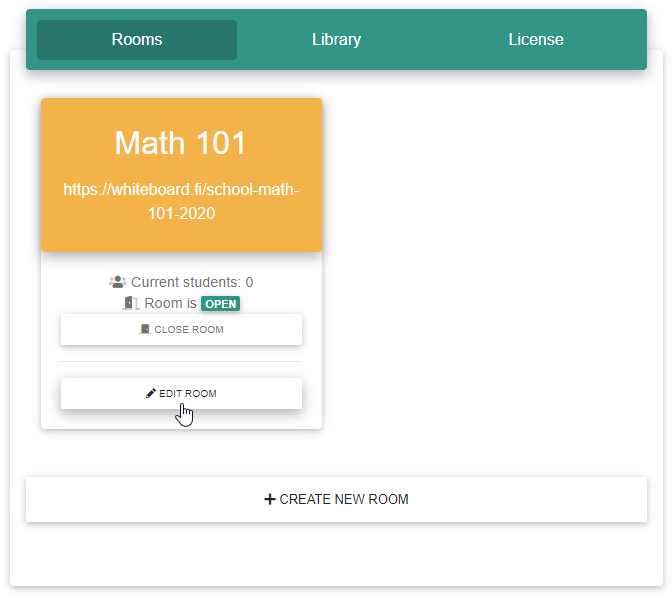Click the students group icon
The width and height of the screenshot is (672, 597).
click(117, 282)
